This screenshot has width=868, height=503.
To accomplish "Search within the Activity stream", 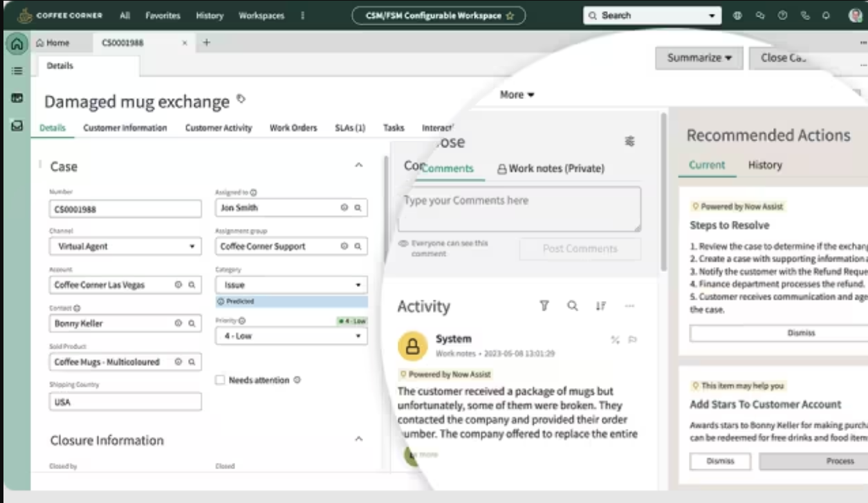I will coord(573,306).
